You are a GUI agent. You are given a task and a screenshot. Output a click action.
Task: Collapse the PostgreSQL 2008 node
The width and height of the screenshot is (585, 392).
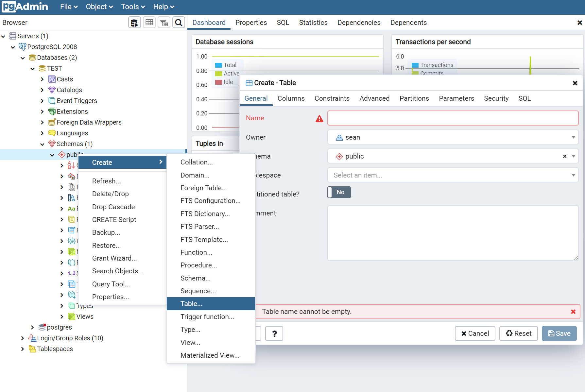(13, 47)
